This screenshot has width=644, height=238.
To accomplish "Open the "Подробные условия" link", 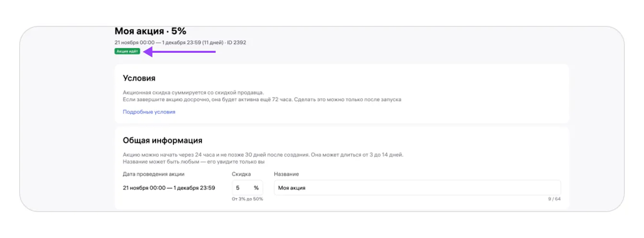I will tap(149, 112).
